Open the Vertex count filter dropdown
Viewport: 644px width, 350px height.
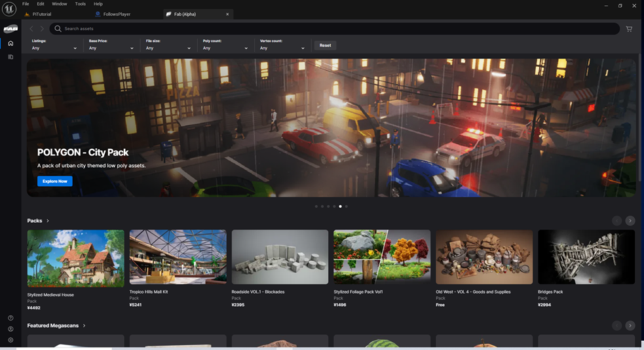282,45
